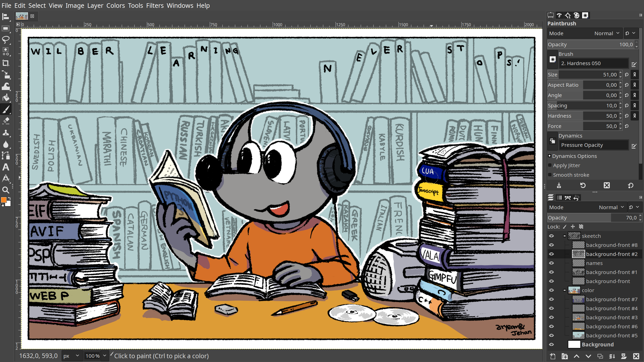Select the Free Select lasso tool

tap(6, 40)
